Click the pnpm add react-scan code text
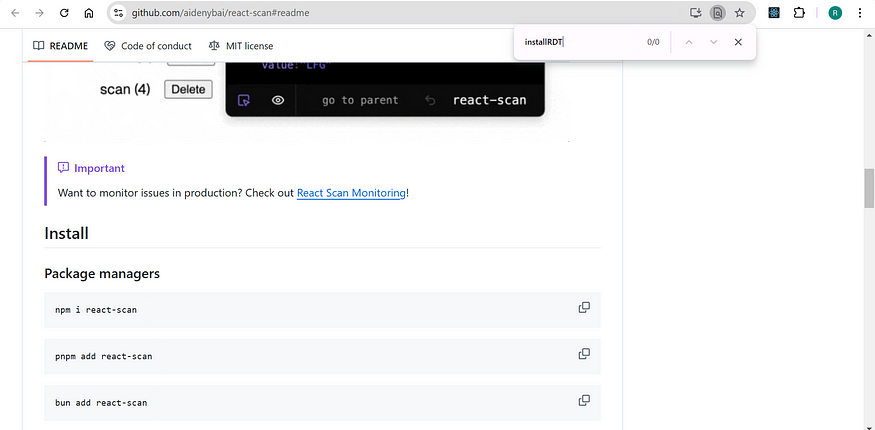This screenshot has height=430, width=875. tap(104, 356)
